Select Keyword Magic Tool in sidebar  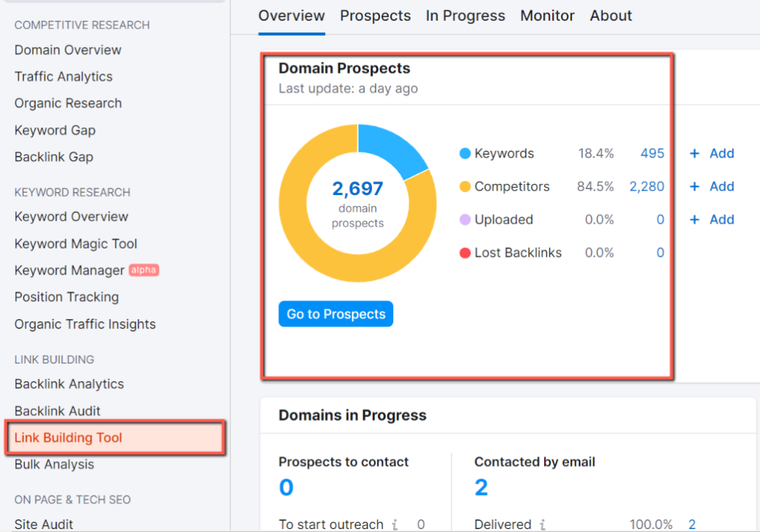coord(76,243)
